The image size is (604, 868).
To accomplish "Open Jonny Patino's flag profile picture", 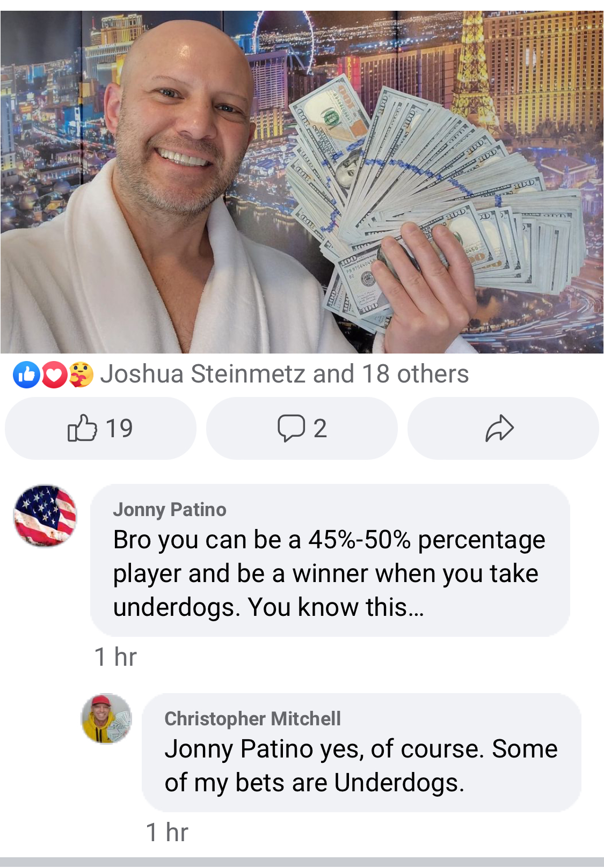I will point(45,516).
